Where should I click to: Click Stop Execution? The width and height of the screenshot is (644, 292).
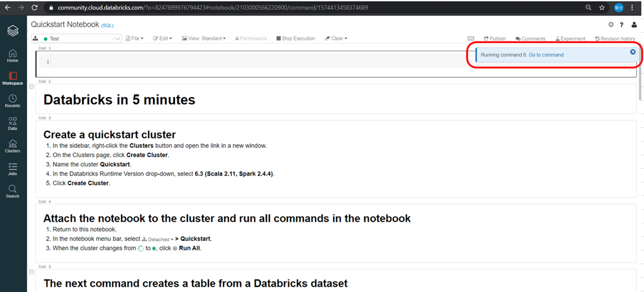point(296,38)
